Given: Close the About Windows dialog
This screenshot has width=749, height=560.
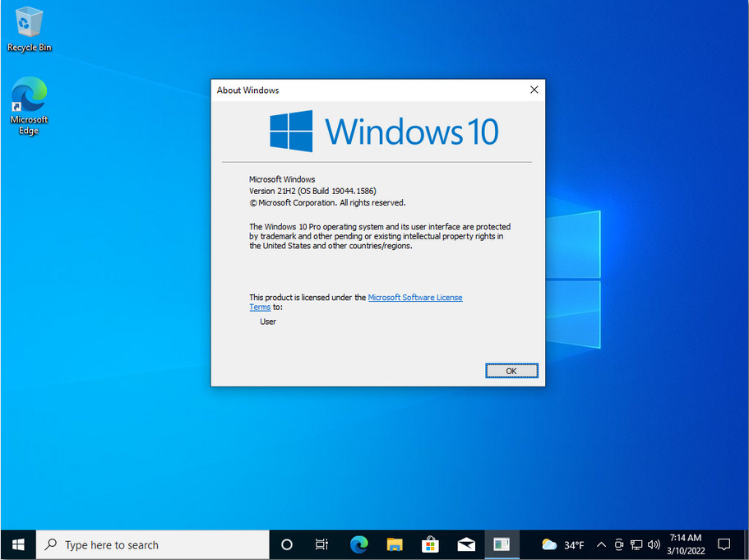Looking at the screenshot, I should click(534, 90).
